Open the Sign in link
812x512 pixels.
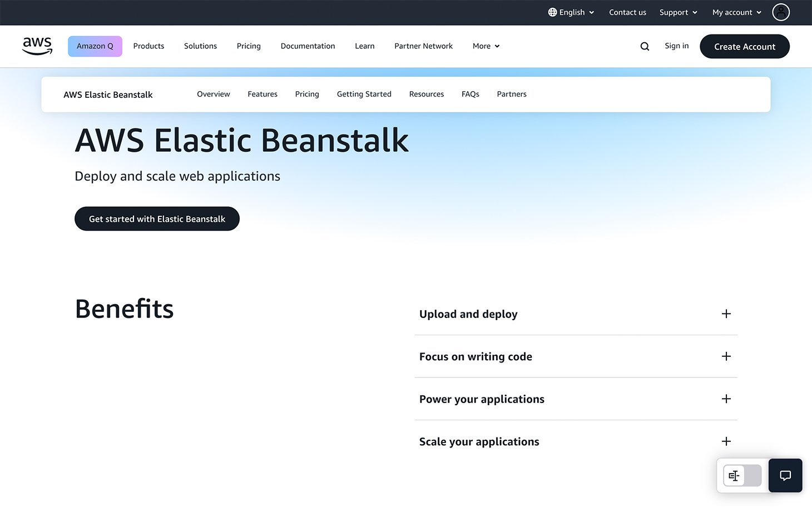(676, 46)
